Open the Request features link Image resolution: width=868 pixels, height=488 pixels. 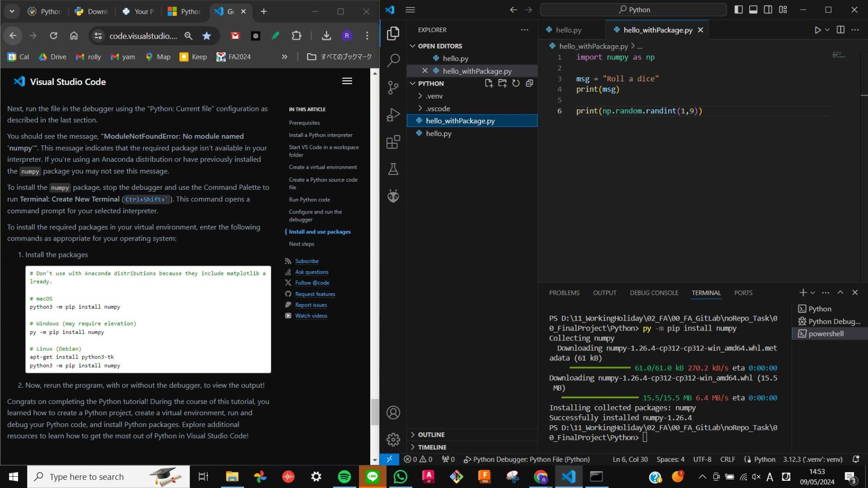pyautogui.click(x=315, y=294)
